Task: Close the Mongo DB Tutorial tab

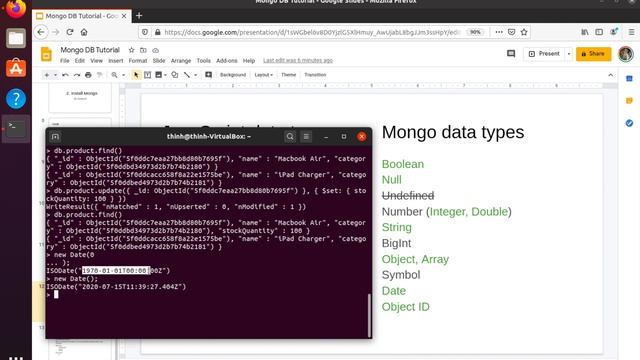Action: (124, 16)
